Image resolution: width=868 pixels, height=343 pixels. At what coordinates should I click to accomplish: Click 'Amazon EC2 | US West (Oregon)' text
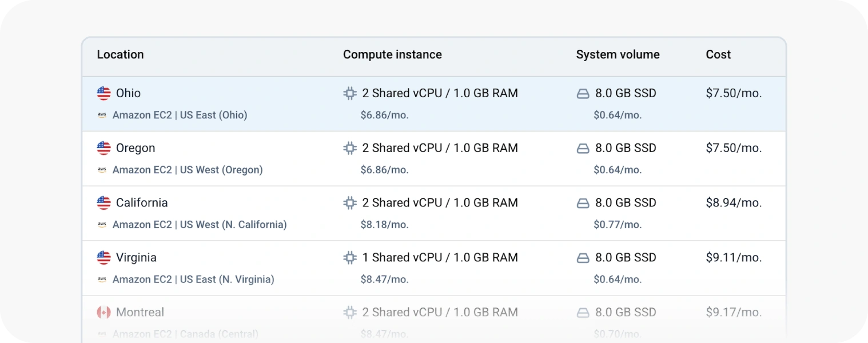(x=188, y=170)
